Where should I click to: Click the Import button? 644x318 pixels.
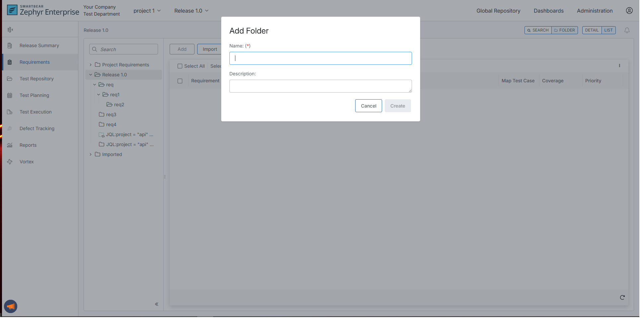(209, 49)
